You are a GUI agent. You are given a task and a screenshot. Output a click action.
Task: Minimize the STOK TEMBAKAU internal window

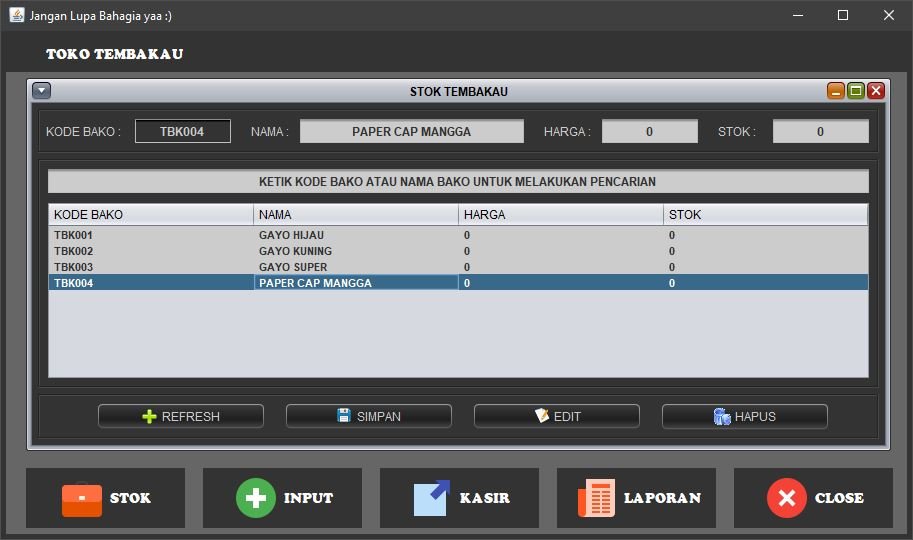pyautogui.click(x=835, y=91)
